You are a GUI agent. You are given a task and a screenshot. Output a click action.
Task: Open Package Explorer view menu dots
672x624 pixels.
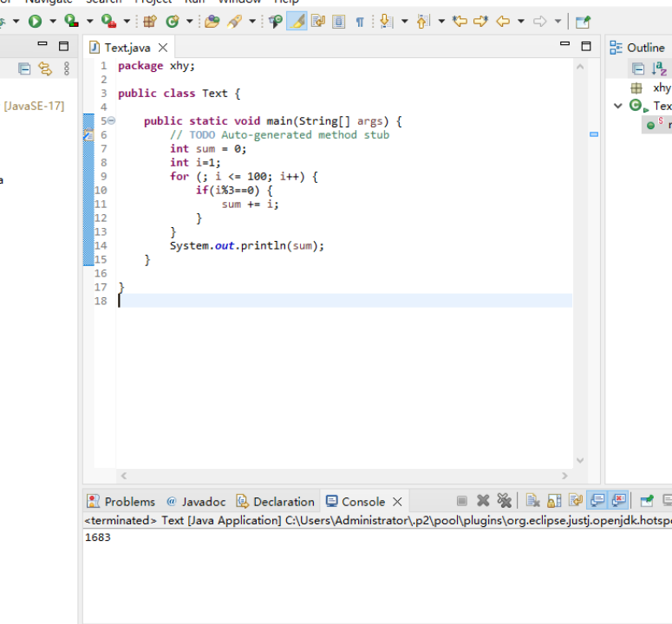point(67,68)
